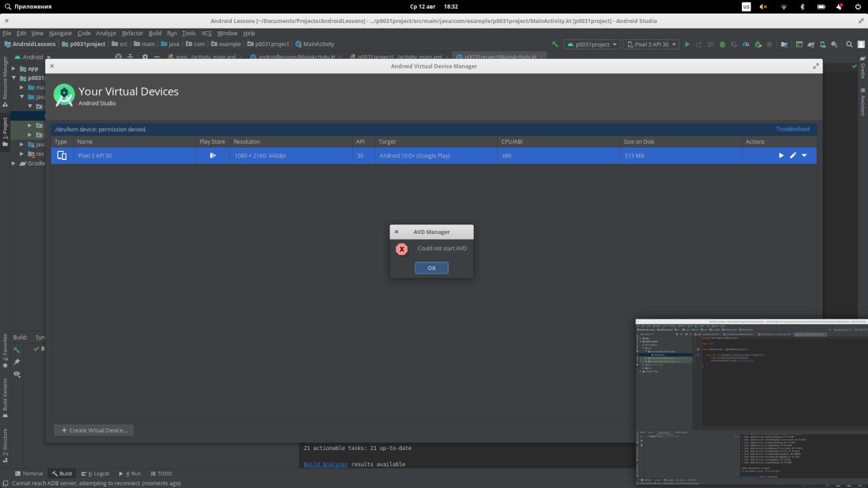Image resolution: width=868 pixels, height=488 pixels.
Task: Expand the AVD Manager window with the resize icon
Action: pos(816,66)
